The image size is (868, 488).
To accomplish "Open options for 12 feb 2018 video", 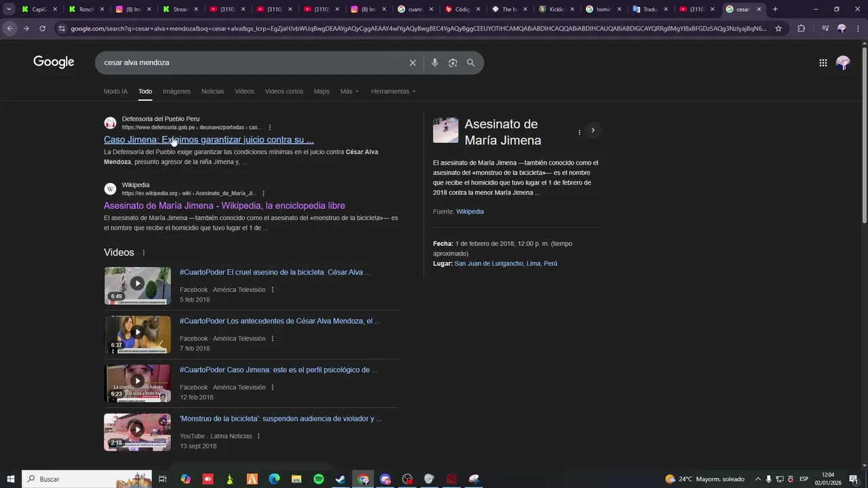I will click(x=273, y=387).
